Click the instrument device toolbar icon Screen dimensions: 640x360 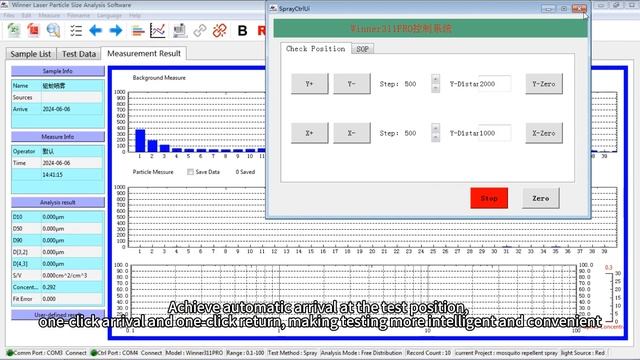(180, 31)
